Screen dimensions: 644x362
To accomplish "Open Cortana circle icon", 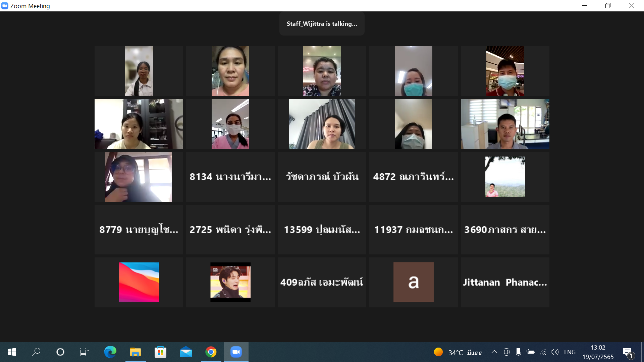I will 60,352.
